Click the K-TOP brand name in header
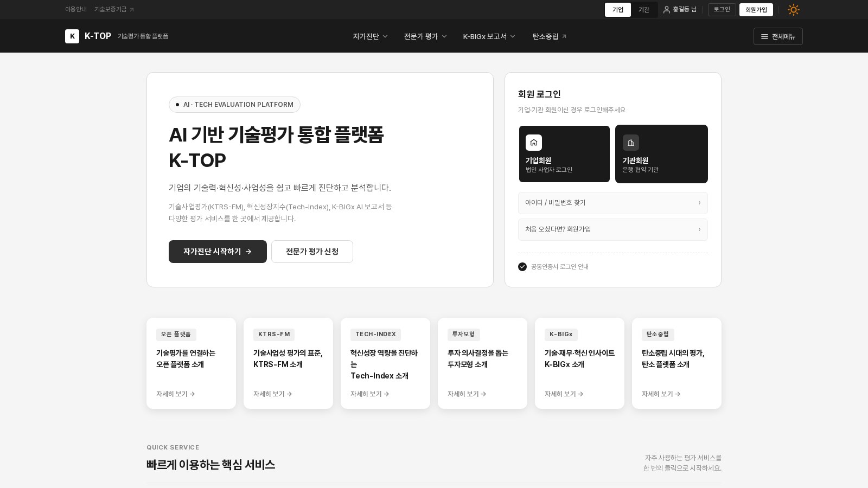868x488 pixels. point(98,36)
